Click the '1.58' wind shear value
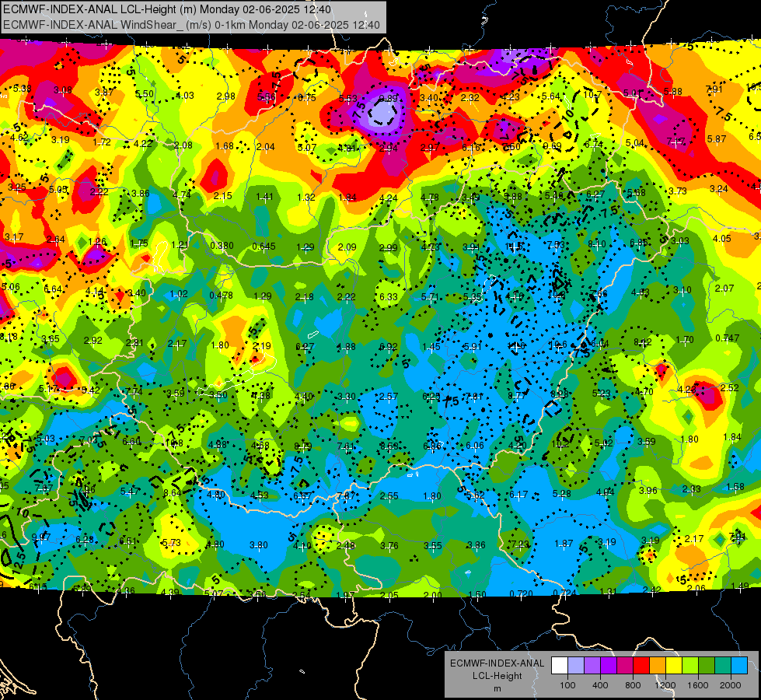The height and width of the screenshot is (700, 761). tap(736, 487)
